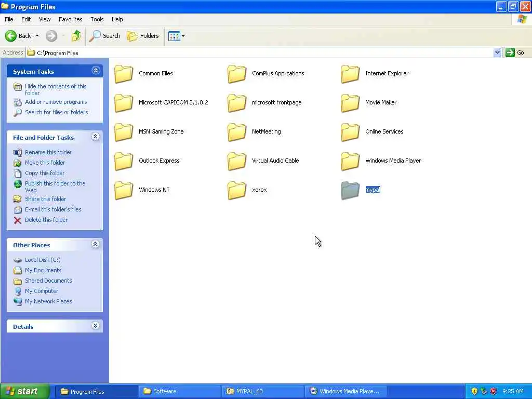Click the red shield tray icon
Image resolution: width=532 pixels, height=399 pixels.
[494, 391]
